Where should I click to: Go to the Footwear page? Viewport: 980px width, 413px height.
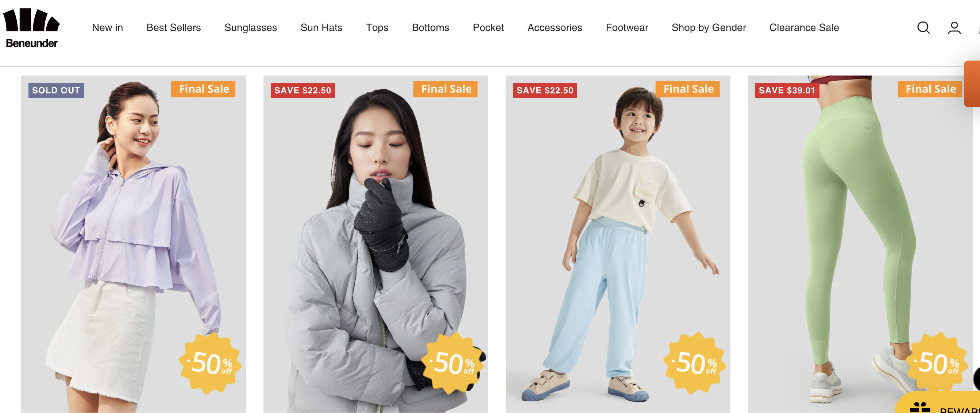tap(627, 28)
